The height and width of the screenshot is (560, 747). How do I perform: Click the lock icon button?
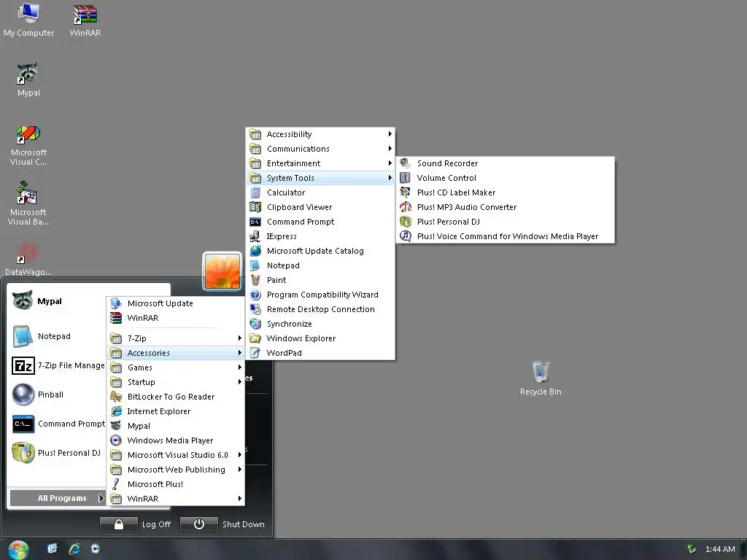119,524
